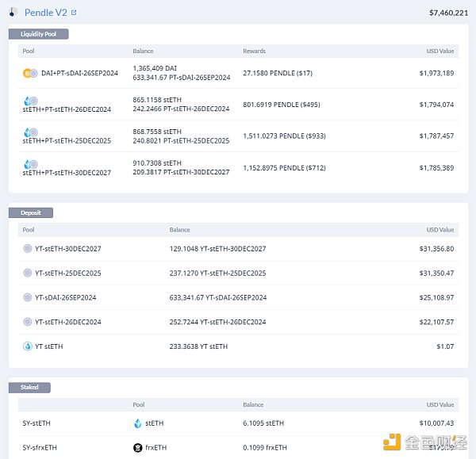The height and width of the screenshot is (459, 476).
Task: Click balance 233.3638 YT stETH
Action: (x=198, y=346)
